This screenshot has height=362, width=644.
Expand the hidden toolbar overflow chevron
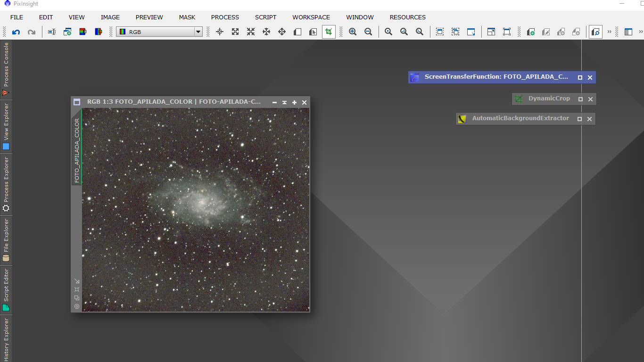pyautogui.click(x=609, y=32)
